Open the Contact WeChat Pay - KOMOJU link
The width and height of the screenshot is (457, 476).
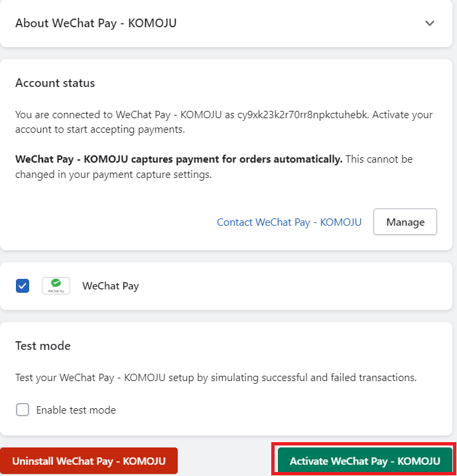coord(289,222)
